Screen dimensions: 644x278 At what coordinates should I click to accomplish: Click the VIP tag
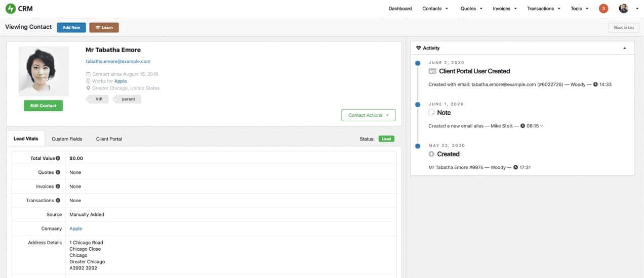click(98, 99)
